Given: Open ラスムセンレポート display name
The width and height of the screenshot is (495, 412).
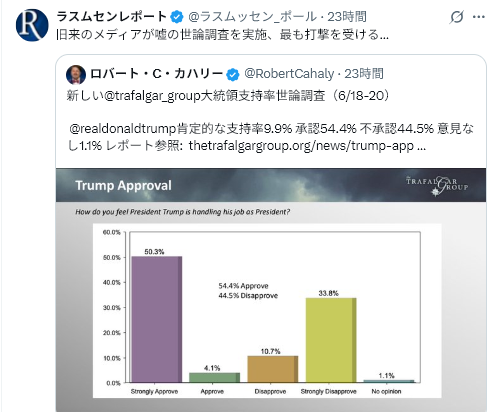Looking at the screenshot, I should tap(112, 16).
